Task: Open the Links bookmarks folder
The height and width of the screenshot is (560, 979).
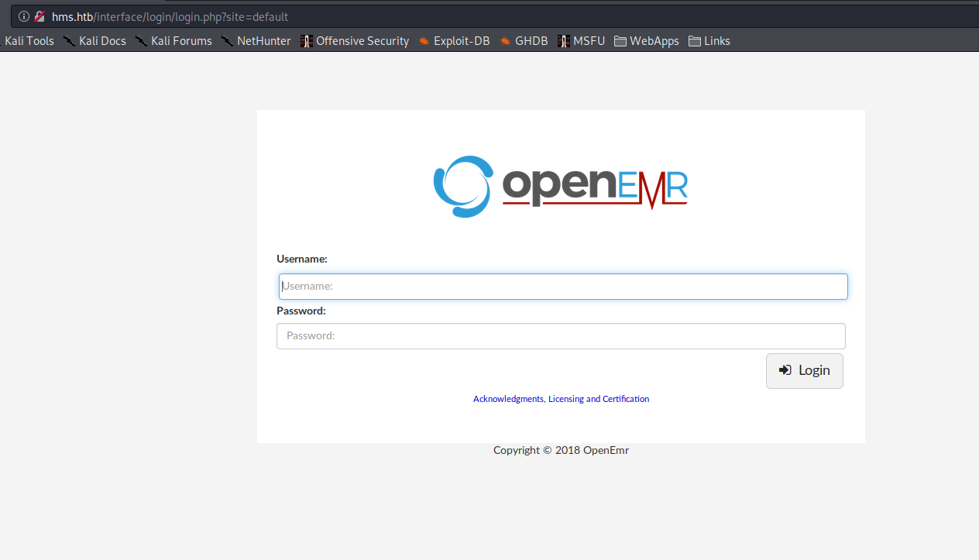Action: coord(709,40)
